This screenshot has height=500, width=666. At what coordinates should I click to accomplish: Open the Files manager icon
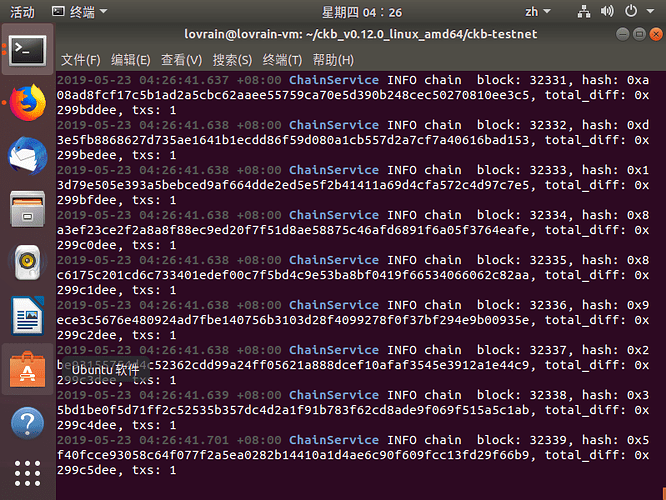click(28, 209)
